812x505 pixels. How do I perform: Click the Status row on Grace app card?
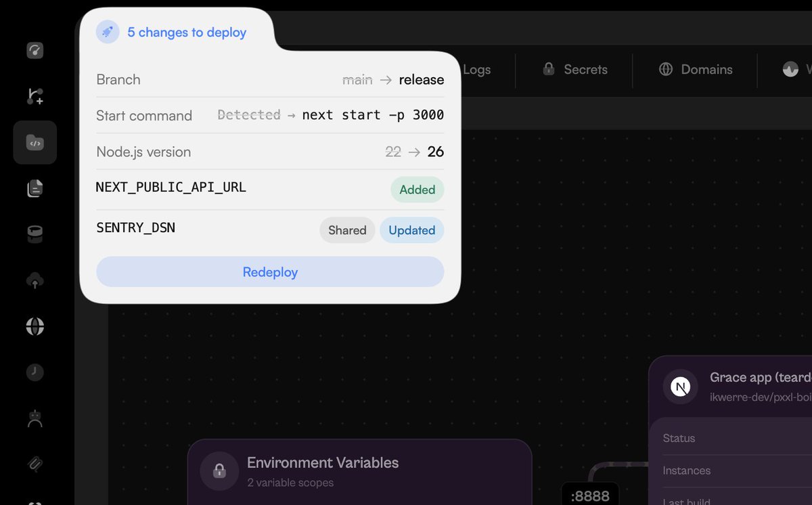(738, 439)
